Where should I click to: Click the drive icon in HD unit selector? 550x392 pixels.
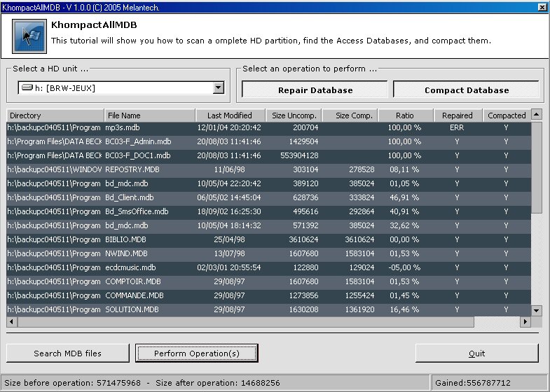tap(27, 88)
